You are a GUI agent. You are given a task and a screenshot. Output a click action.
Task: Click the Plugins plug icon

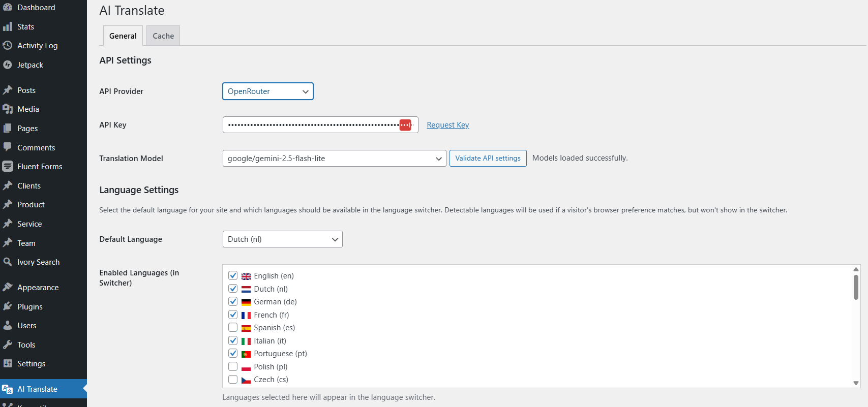[x=8, y=306]
